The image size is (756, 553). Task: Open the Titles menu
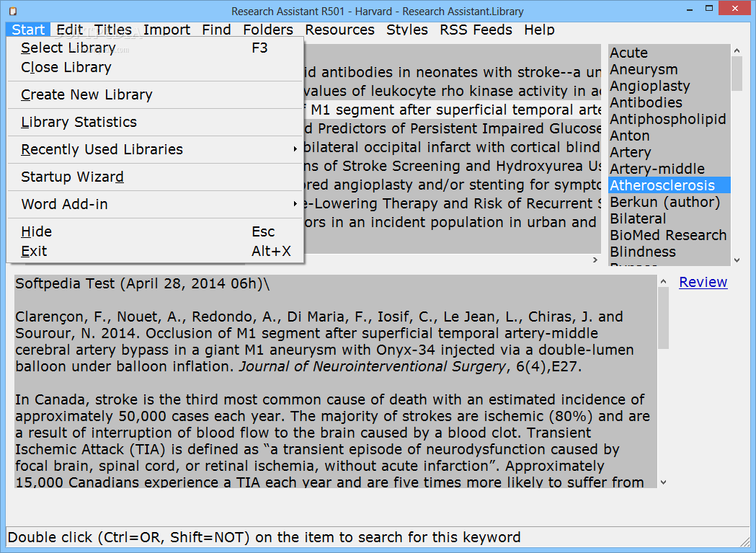click(113, 30)
